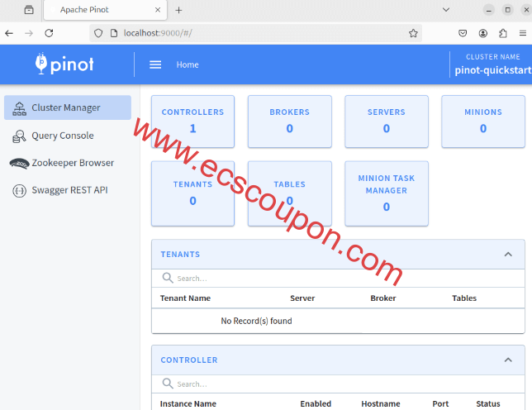Open the Controllers summary card
The image size is (532, 410).
(192, 122)
